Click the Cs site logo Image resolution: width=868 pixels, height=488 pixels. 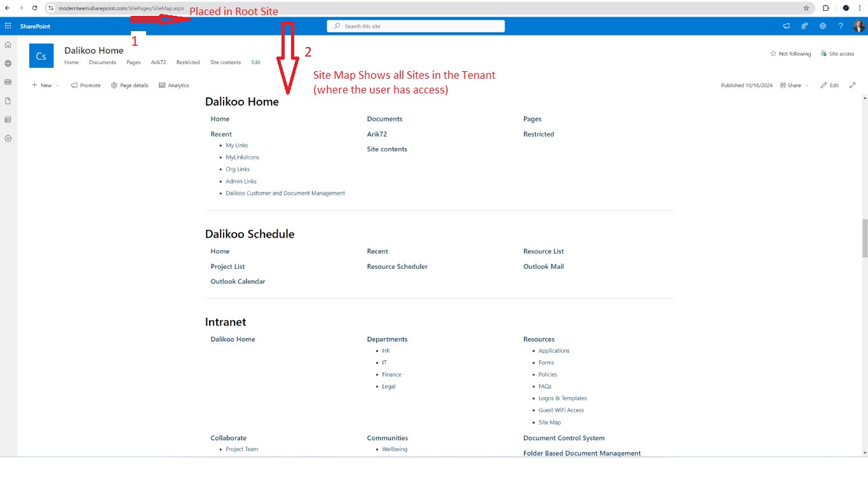coord(41,56)
